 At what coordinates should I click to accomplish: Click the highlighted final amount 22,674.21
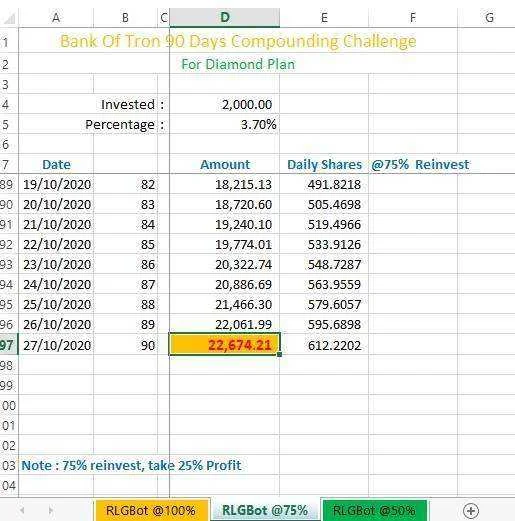(x=225, y=345)
